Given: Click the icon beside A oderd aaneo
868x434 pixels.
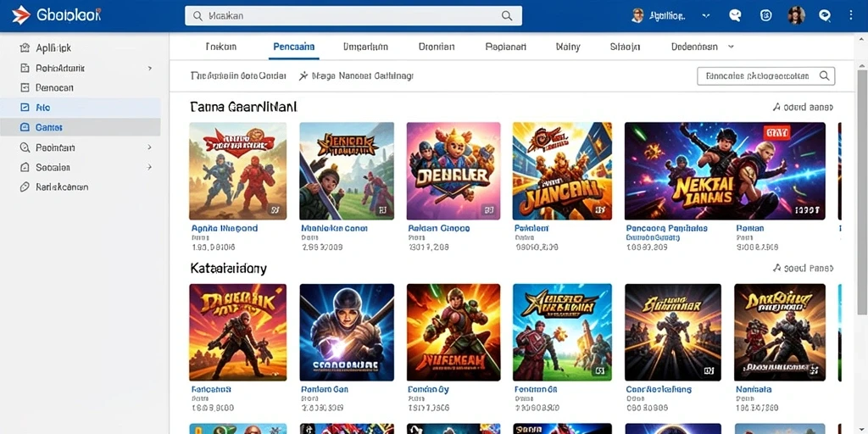Looking at the screenshot, I should point(776,108).
